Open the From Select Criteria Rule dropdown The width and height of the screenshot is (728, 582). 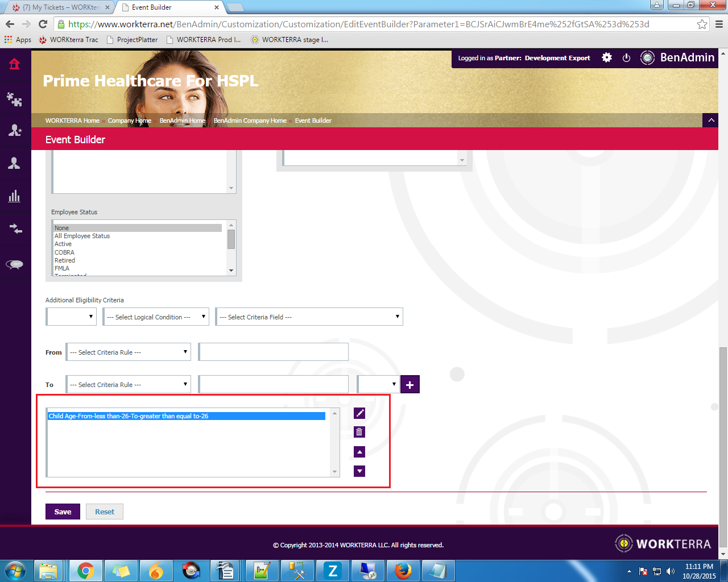[129, 352]
